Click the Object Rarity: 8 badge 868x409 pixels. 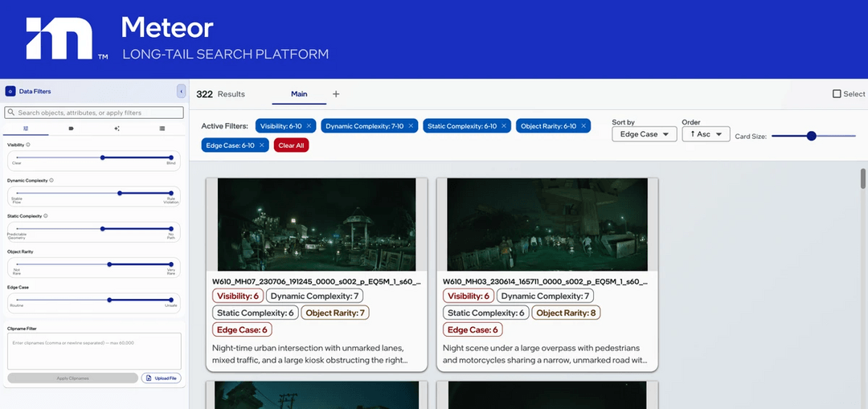tap(566, 313)
